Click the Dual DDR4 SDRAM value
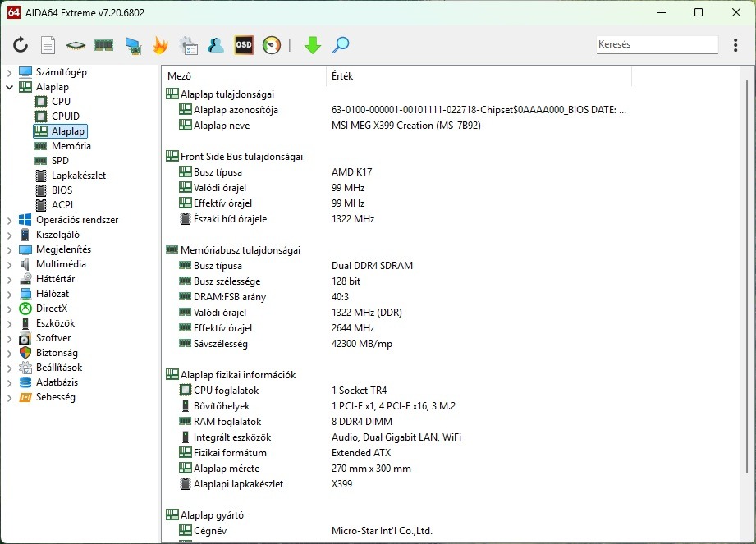Viewport: 756px width, 544px height. coord(372,266)
